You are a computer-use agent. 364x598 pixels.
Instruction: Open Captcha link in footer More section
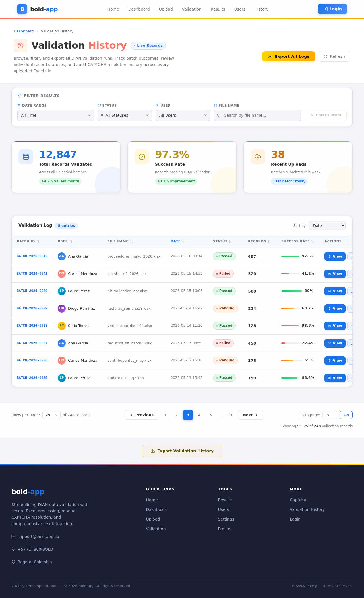click(298, 500)
